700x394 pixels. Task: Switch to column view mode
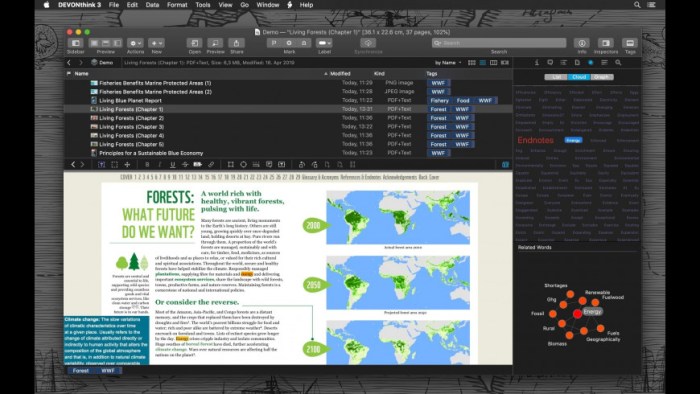493,62
